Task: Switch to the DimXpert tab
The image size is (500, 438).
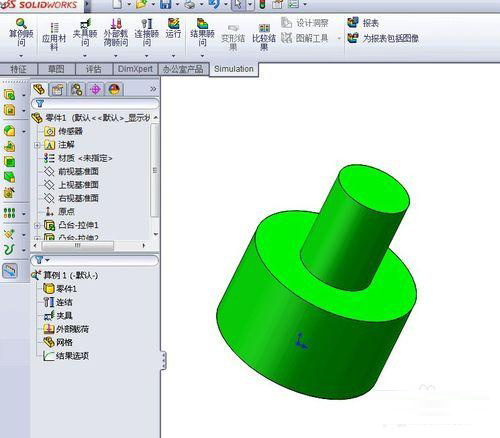Action: coord(135,69)
